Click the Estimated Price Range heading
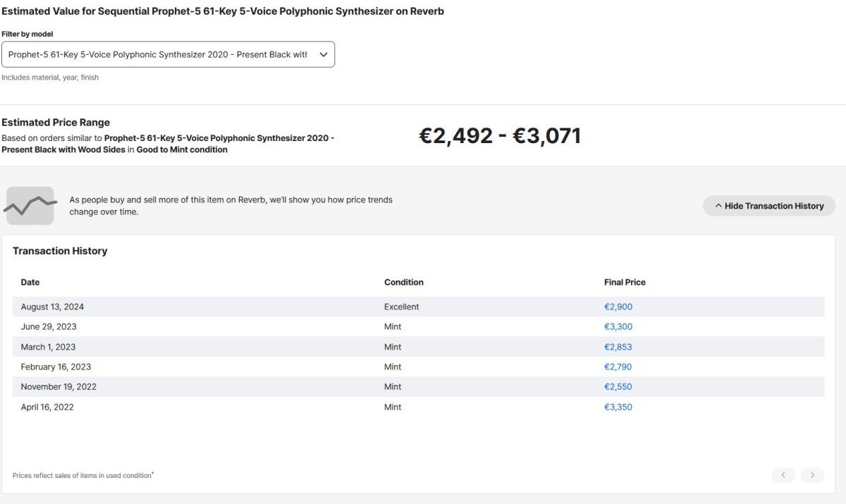The image size is (846, 504). [x=56, y=122]
